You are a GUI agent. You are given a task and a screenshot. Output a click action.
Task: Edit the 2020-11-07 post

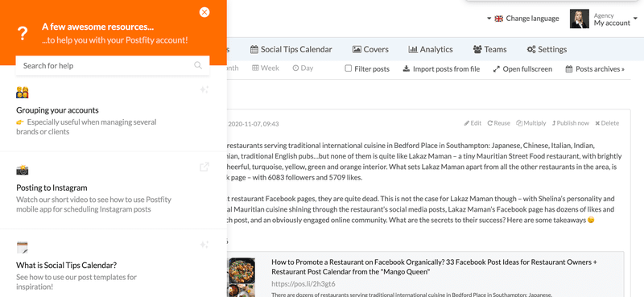[x=473, y=123]
